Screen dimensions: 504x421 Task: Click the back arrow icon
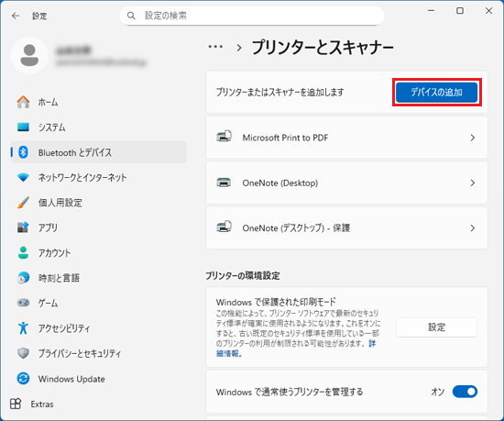pyautogui.click(x=16, y=16)
